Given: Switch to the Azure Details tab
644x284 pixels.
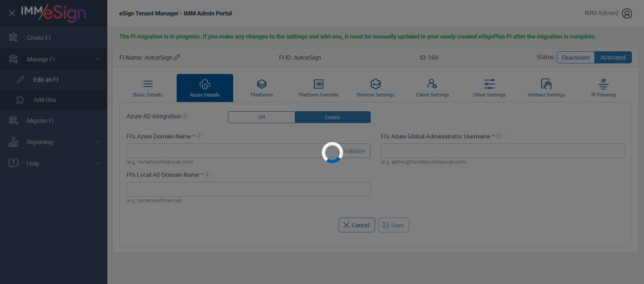Looking at the screenshot, I should click(x=205, y=88).
